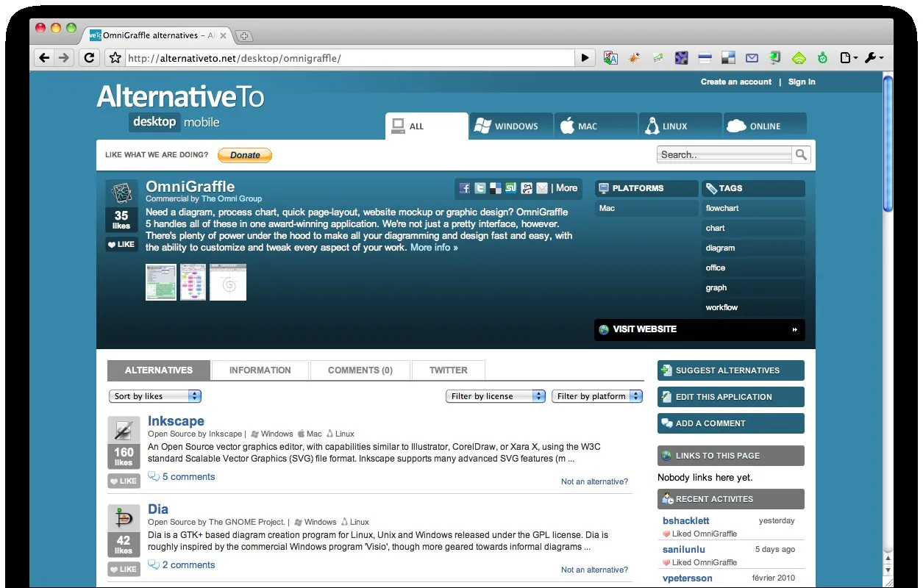
Task: Open the Delicious checkered extension in toolbar
Action: coord(728,57)
